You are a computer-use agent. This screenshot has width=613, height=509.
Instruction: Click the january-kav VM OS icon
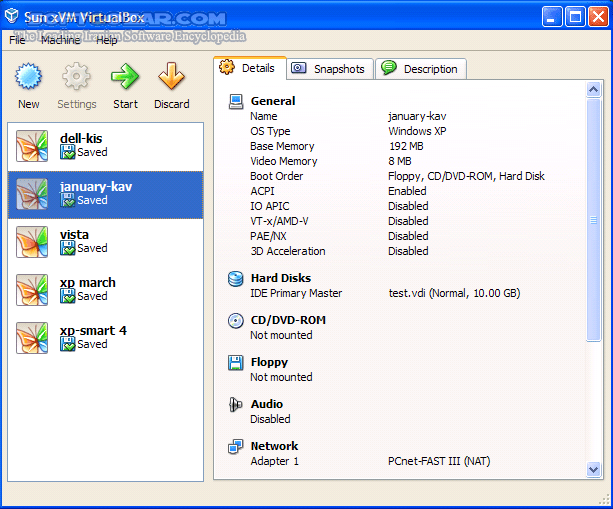pyautogui.click(x=32, y=194)
